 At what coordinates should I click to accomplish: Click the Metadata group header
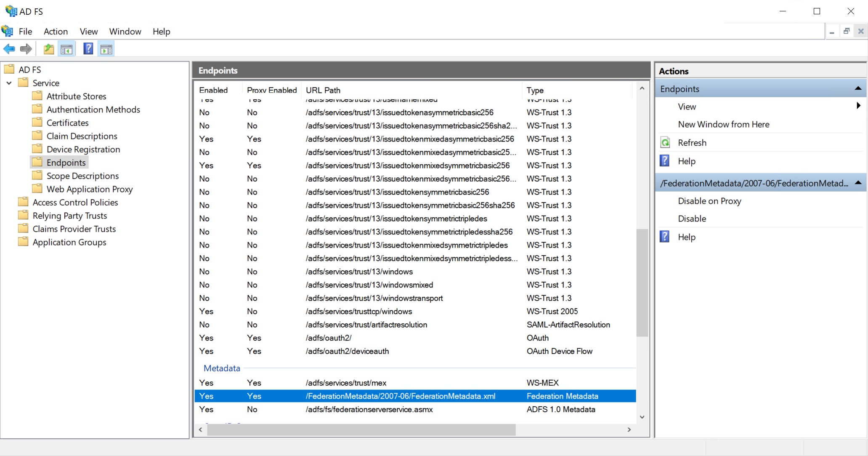222,368
